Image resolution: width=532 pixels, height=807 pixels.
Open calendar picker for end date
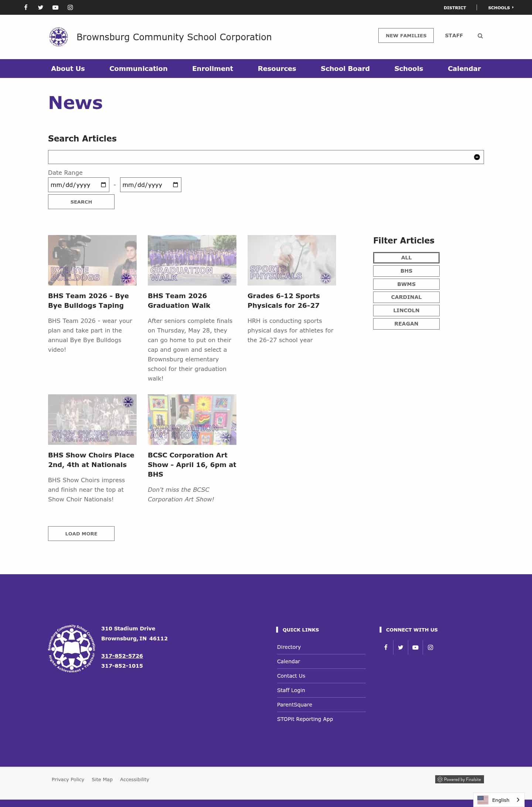coord(175,185)
